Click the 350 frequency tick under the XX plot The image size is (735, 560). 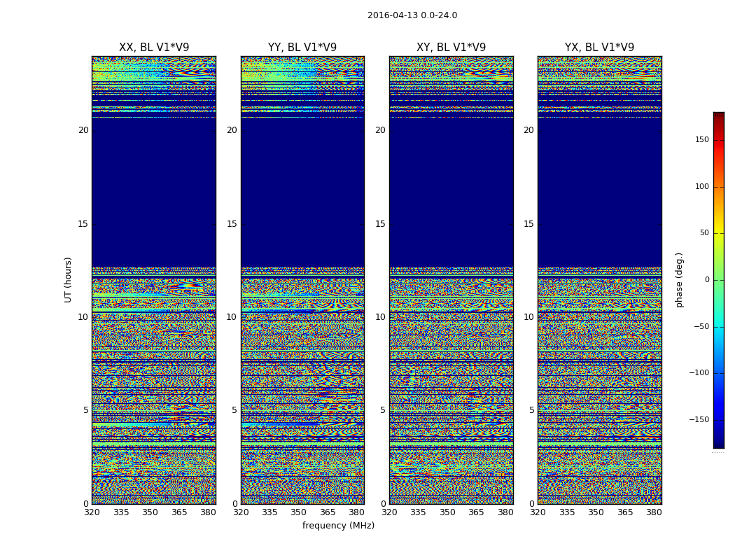tap(150, 512)
